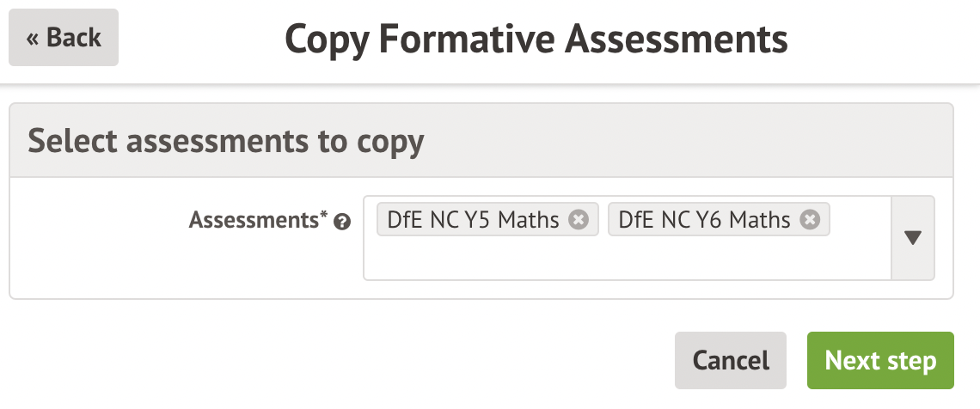Click the Copy Formative Assessments page title
The height and width of the screenshot is (409, 980).
(x=536, y=38)
